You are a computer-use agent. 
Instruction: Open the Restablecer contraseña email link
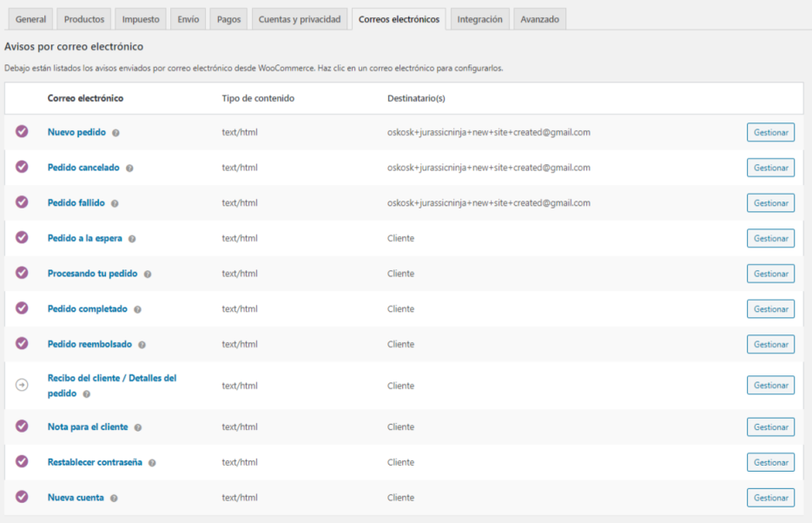point(95,462)
